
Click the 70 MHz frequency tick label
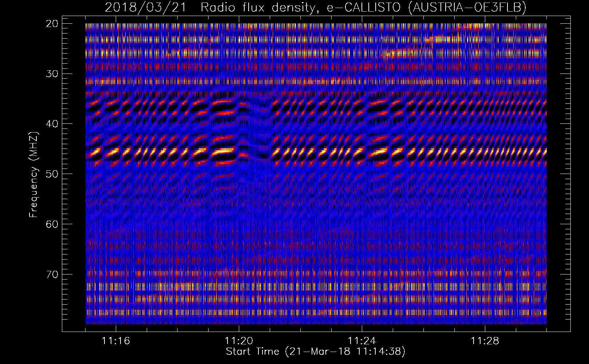52,274
